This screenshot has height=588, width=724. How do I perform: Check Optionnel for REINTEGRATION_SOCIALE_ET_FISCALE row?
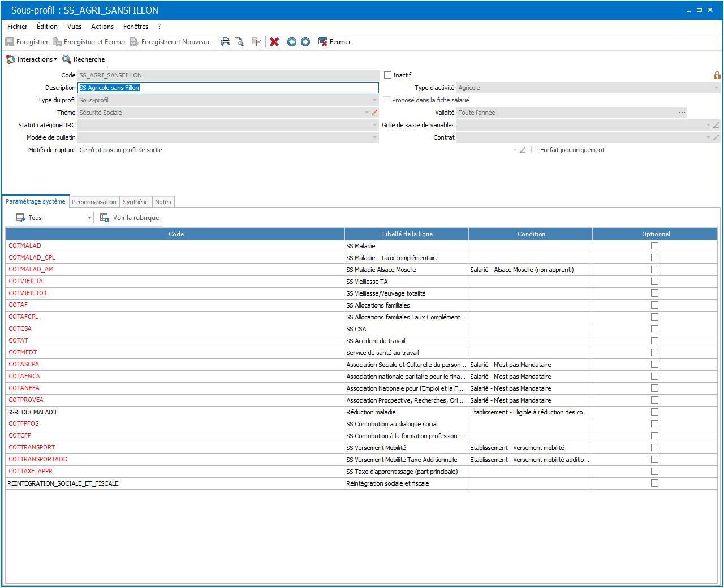coord(654,483)
